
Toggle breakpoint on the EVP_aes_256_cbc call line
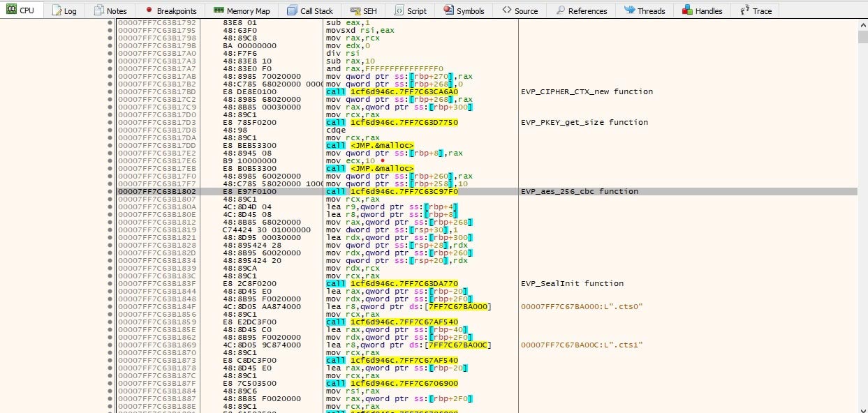pos(110,191)
